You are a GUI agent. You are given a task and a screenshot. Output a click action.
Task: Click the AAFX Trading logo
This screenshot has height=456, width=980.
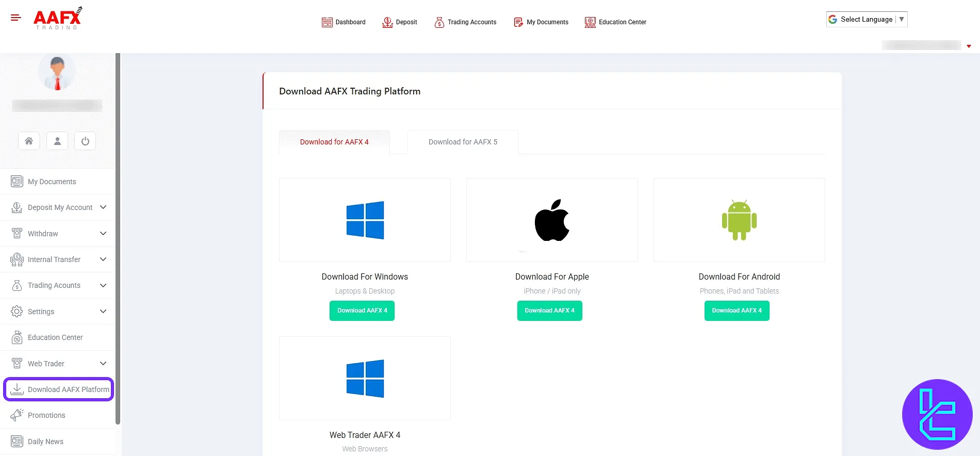[58, 18]
